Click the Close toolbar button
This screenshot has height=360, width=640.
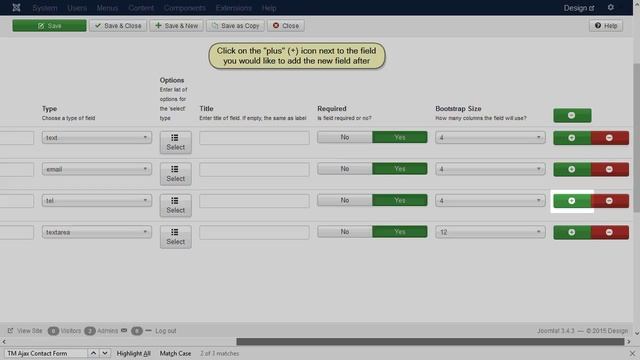[x=286, y=25]
